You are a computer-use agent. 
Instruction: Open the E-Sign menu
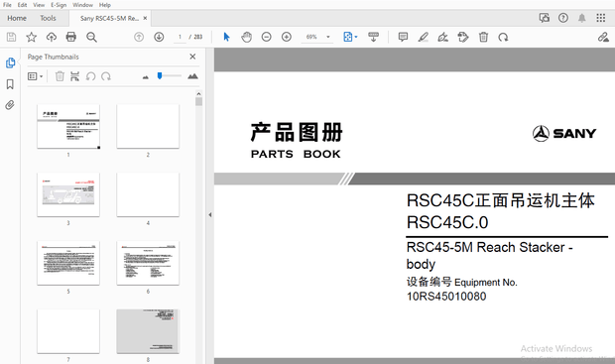pyautogui.click(x=59, y=5)
